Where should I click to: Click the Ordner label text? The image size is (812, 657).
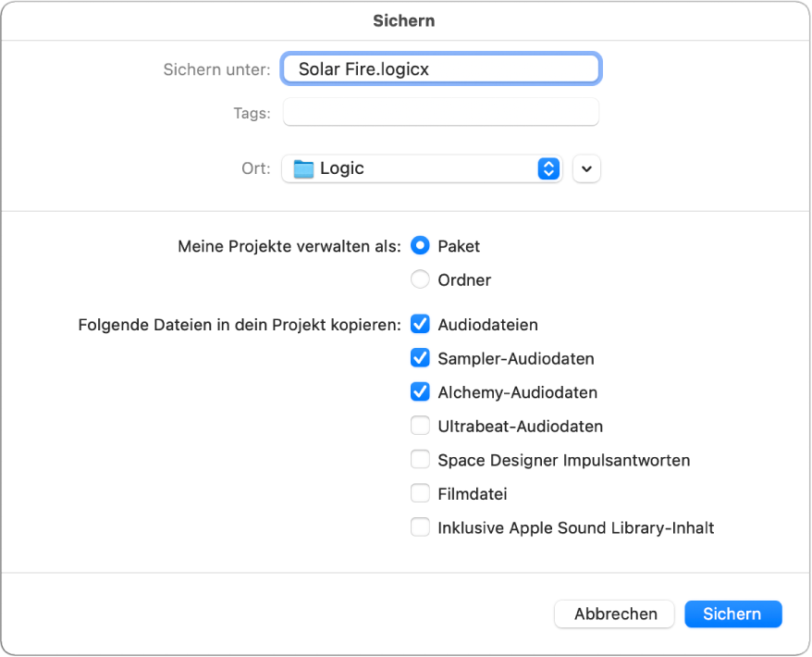tap(464, 279)
